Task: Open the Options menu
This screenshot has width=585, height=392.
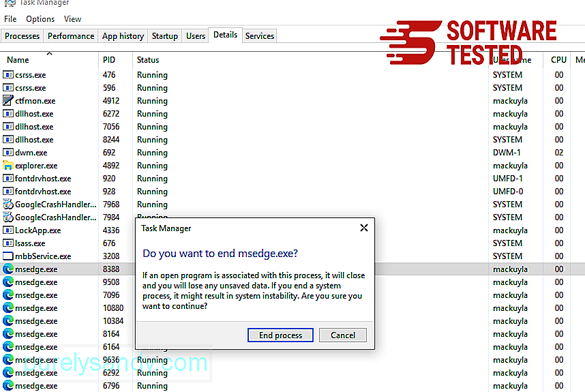Action: 40,19
